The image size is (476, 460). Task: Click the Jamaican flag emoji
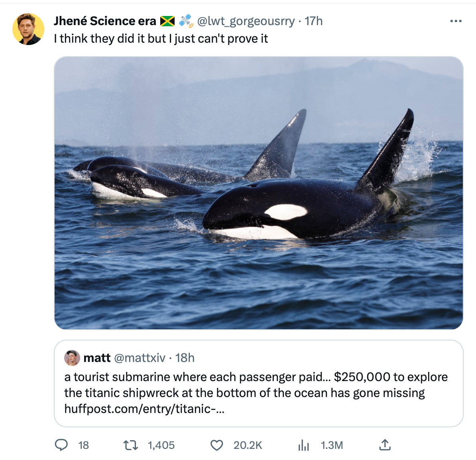(167, 21)
